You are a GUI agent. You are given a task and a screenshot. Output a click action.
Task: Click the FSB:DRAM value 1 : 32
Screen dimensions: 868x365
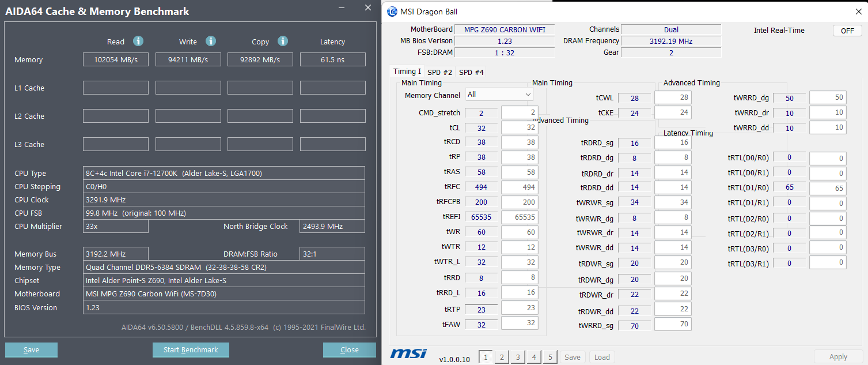pyautogui.click(x=505, y=52)
